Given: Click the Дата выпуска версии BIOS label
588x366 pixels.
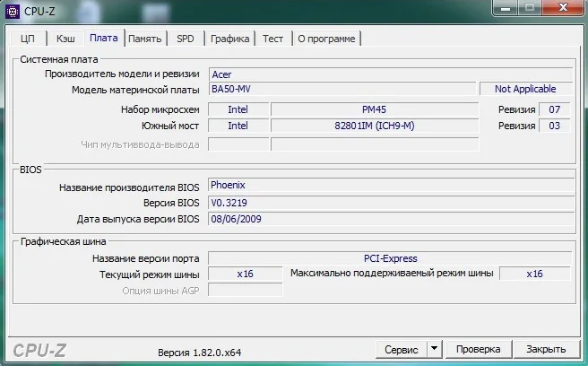Looking at the screenshot, I should tap(138, 219).
